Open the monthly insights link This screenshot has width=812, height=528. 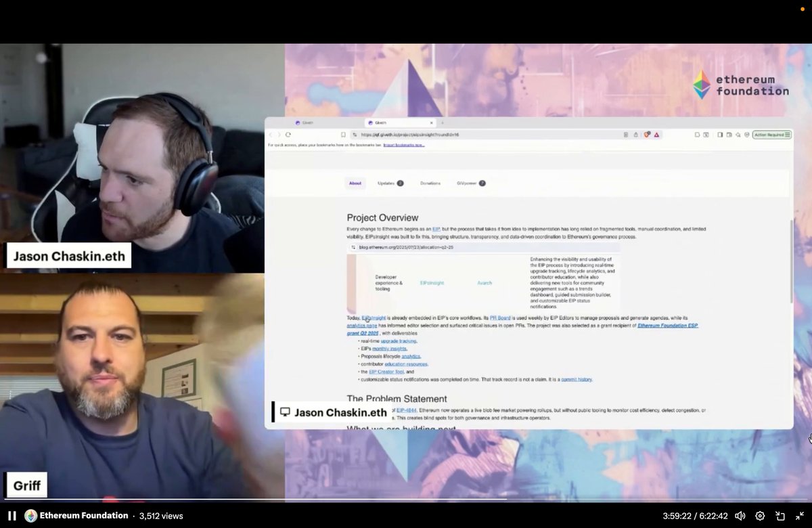click(x=390, y=349)
